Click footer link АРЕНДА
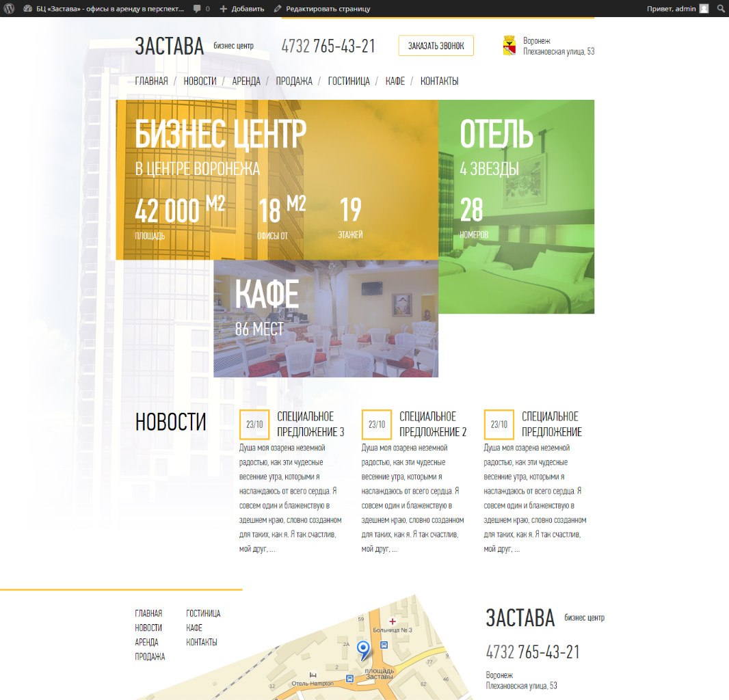The width and height of the screenshot is (729, 700). pos(146,642)
